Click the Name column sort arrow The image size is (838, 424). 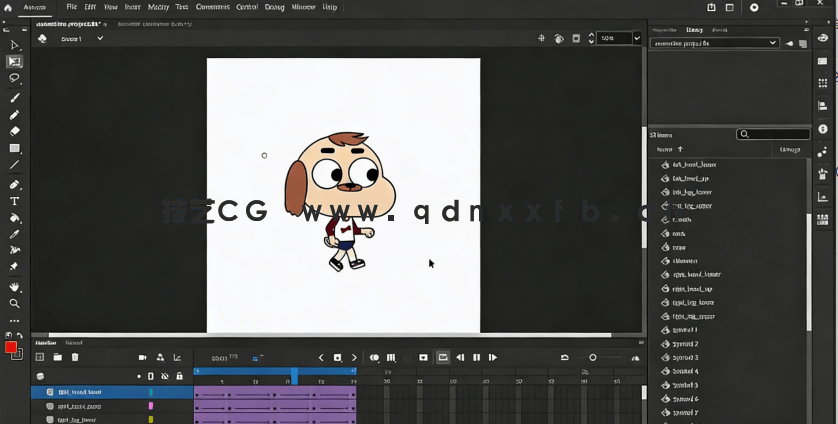(x=680, y=149)
